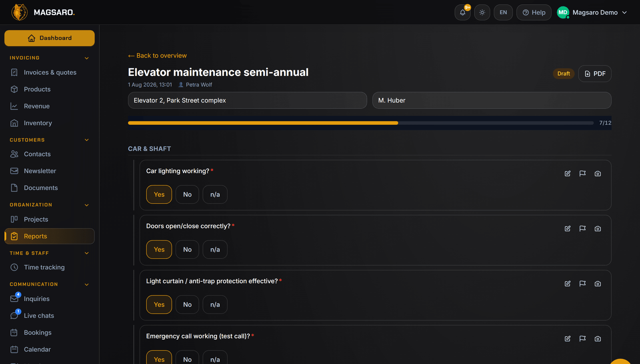The image size is (640, 364).
Task: Open Products in sidebar
Action: pos(50,89)
